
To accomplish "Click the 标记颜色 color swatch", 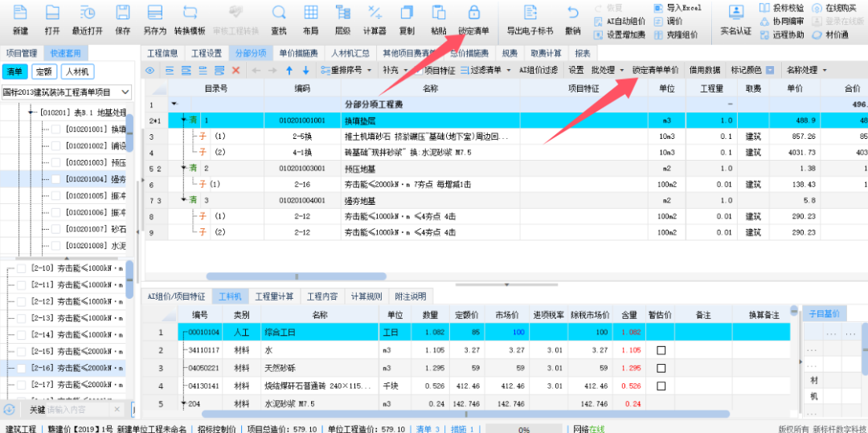I will click(770, 71).
